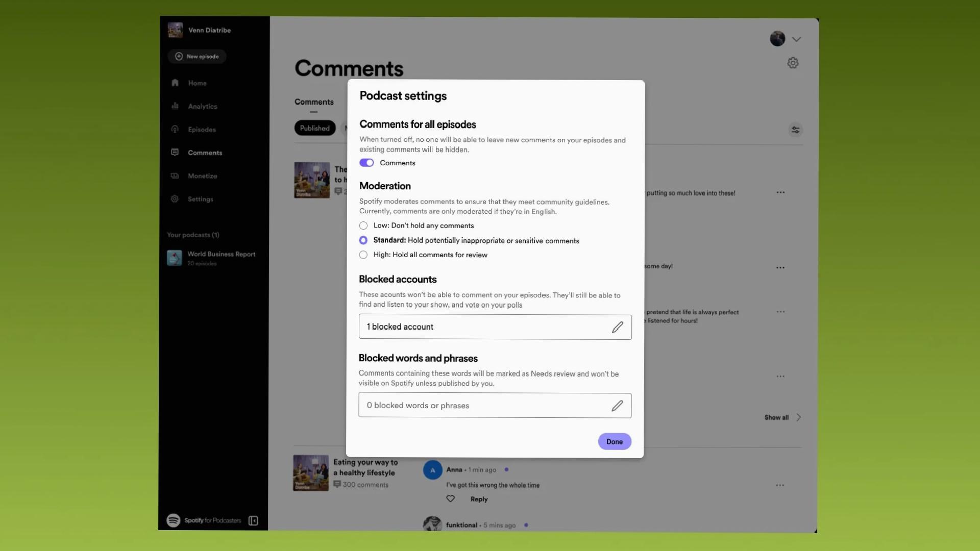Click the 'Comments for all episodes' heading
This screenshot has height=551, width=980.
(x=418, y=124)
